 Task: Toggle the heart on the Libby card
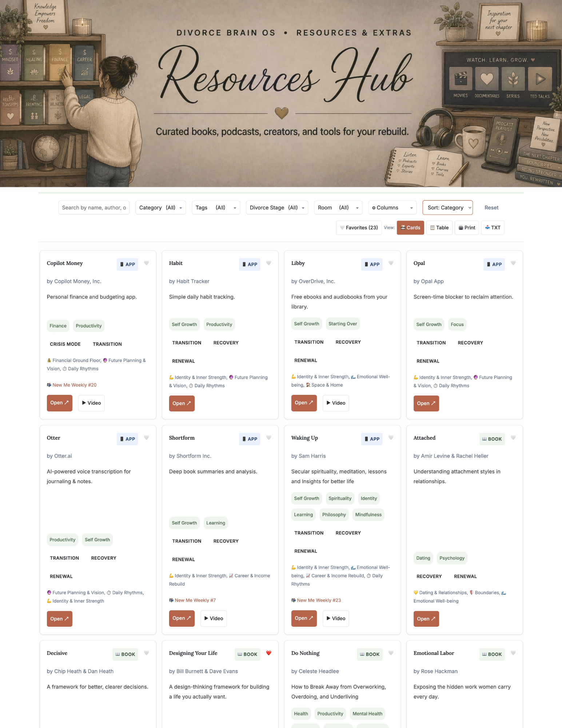click(391, 263)
